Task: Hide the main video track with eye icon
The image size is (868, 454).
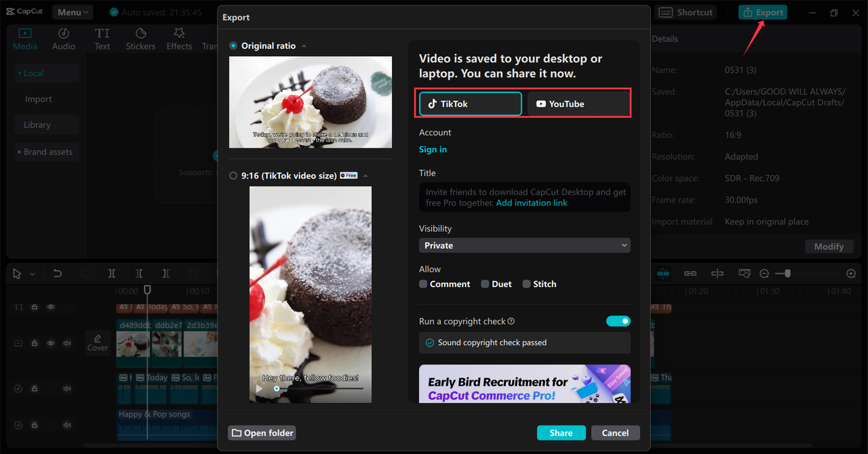Action: [x=51, y=344]
